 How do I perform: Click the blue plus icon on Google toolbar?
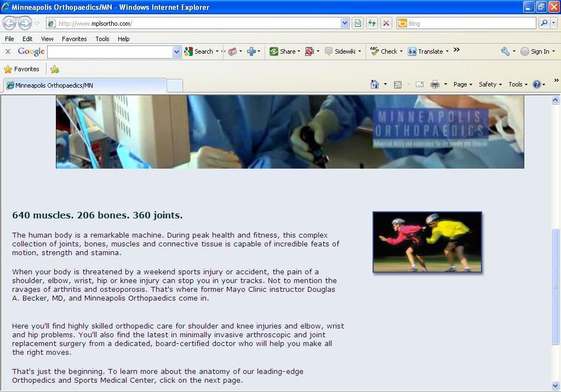click(251, 51)
